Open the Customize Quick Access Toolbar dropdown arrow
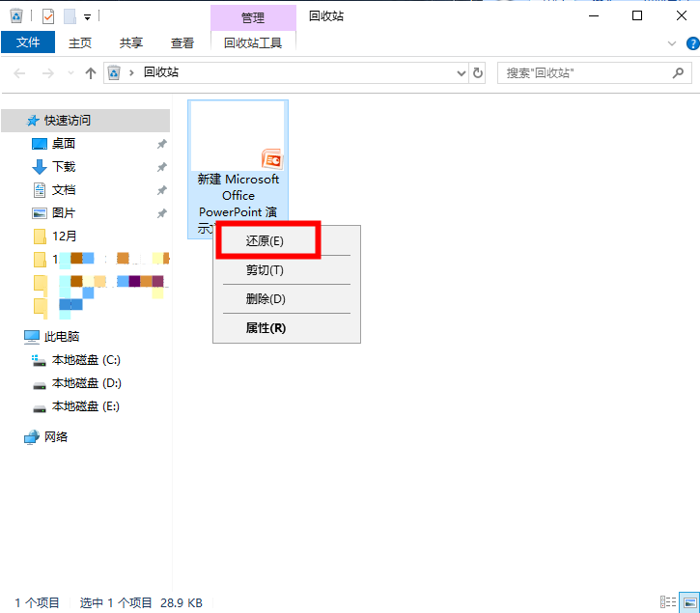 tap(88, 17)
